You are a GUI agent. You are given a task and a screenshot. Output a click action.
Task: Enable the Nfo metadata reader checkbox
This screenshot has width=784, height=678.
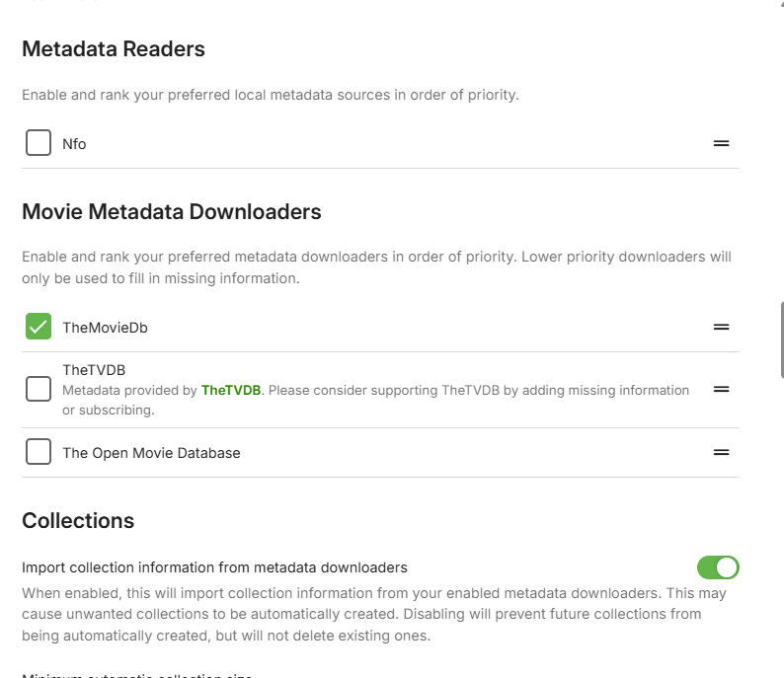39,144
